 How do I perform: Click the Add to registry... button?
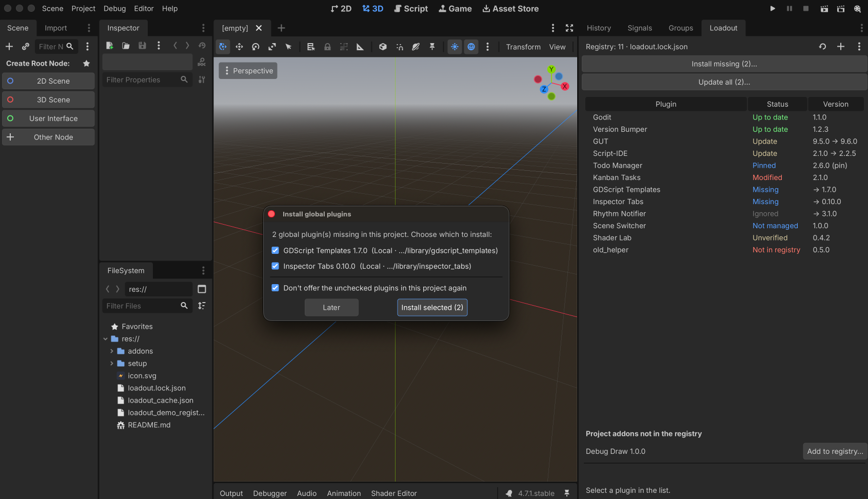point(835,451)
